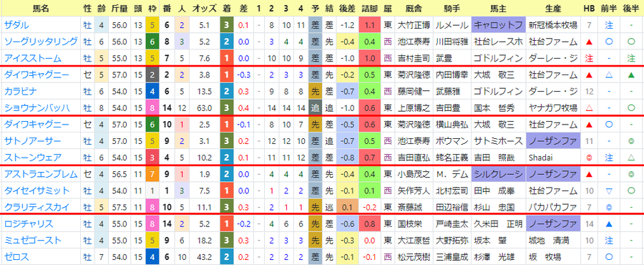Click the 厩舎 column header
The width and height of the screenshot is (644, 265).
(x=413, y=8)
